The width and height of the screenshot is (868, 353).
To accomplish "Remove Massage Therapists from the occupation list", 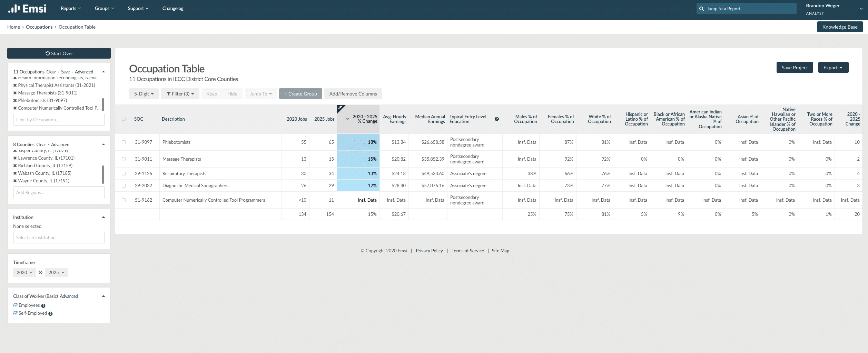I will coord(15,93).
